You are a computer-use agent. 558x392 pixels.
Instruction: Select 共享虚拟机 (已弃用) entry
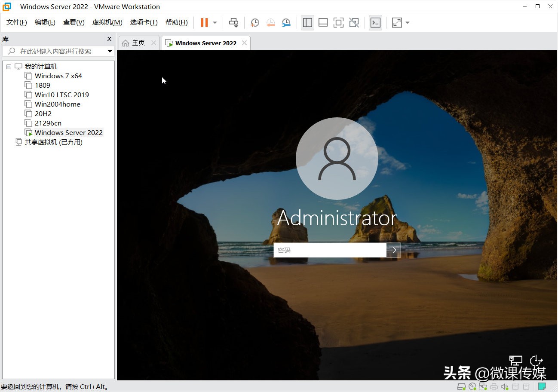point(53,142)
